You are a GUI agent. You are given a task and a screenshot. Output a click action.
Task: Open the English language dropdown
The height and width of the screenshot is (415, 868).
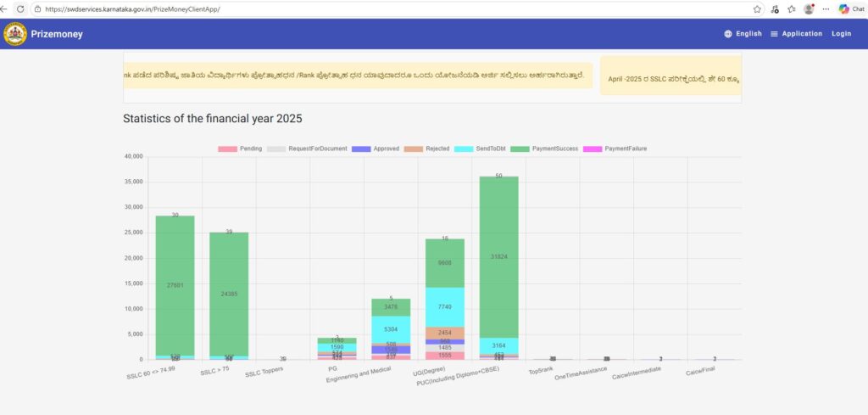click(x=743, y=34)
